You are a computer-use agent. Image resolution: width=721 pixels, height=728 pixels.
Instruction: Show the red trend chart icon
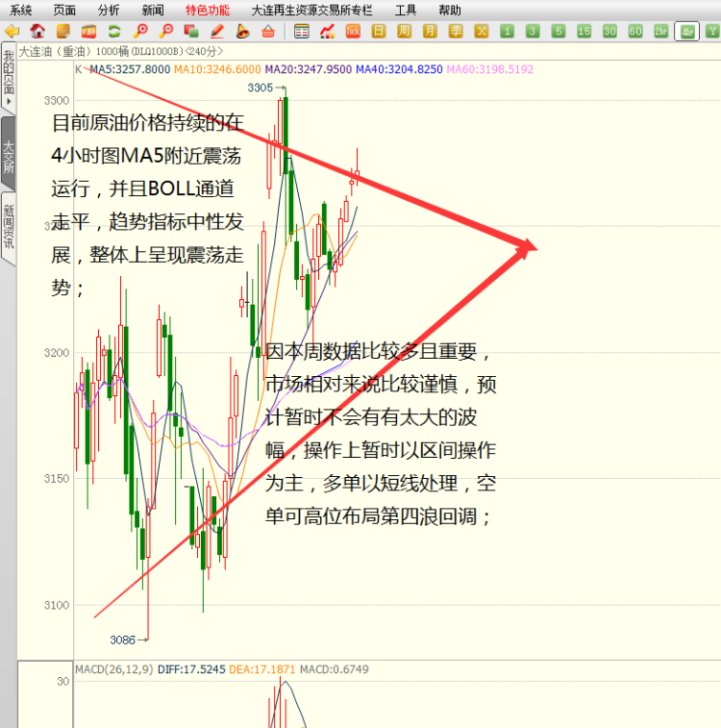(x=327, y=32)
